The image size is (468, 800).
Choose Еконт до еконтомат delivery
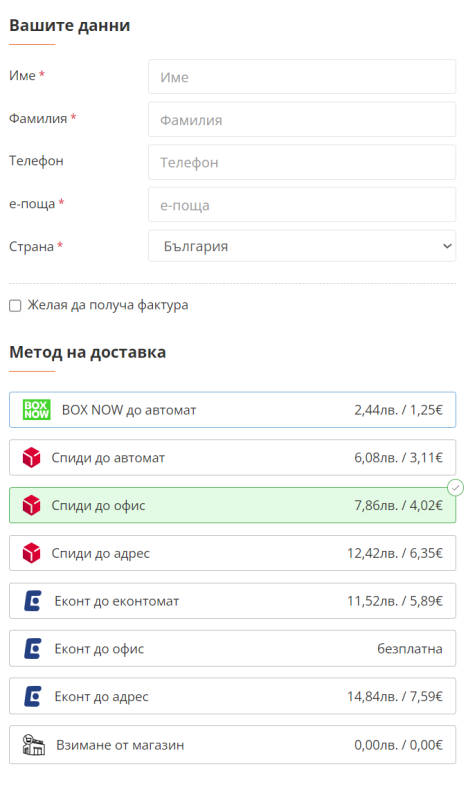pos(232,601)
